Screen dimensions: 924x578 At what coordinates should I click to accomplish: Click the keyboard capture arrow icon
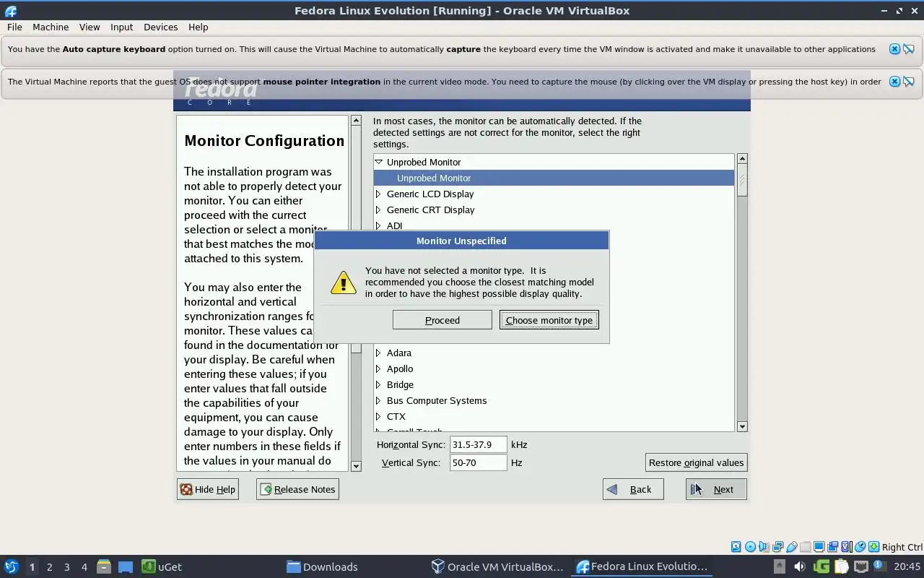873,547
